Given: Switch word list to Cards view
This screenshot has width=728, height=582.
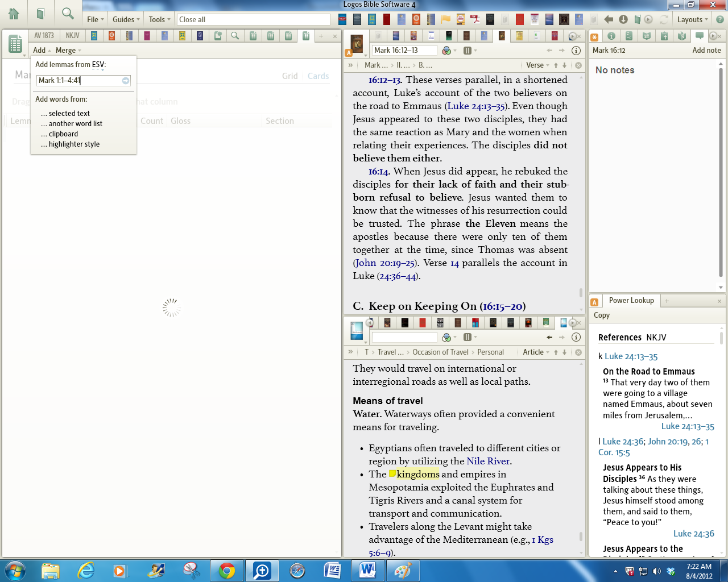Looking at the screenshot, I should point(318,76).
